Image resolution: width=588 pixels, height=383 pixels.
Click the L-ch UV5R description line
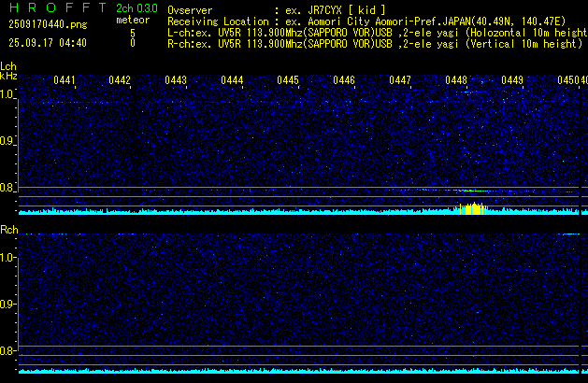pyautogui.click(x=378, y=33)
